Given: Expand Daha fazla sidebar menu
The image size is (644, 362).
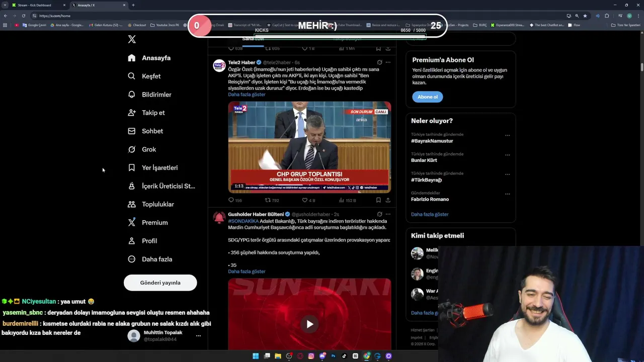Looking at the screenshot, I should click(x=150, y=259).
